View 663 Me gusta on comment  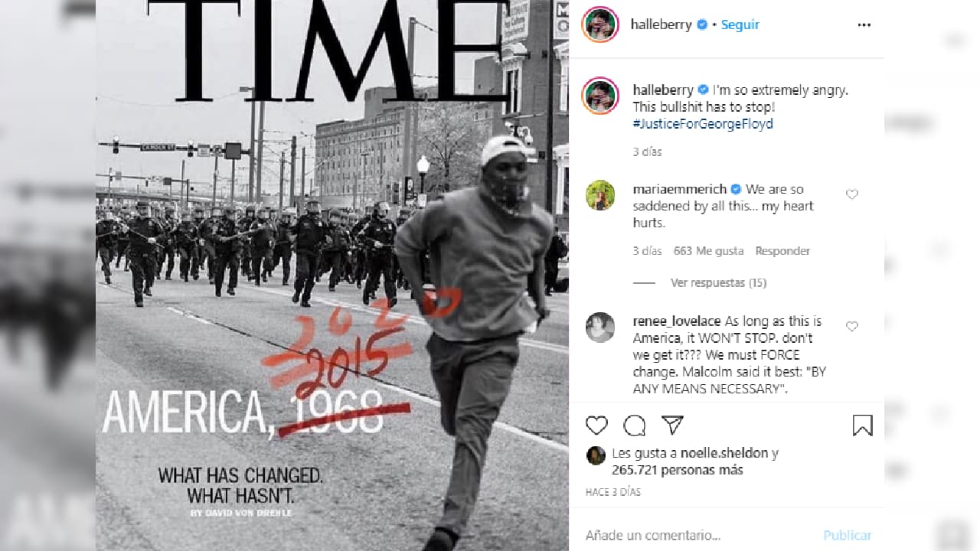708,250
